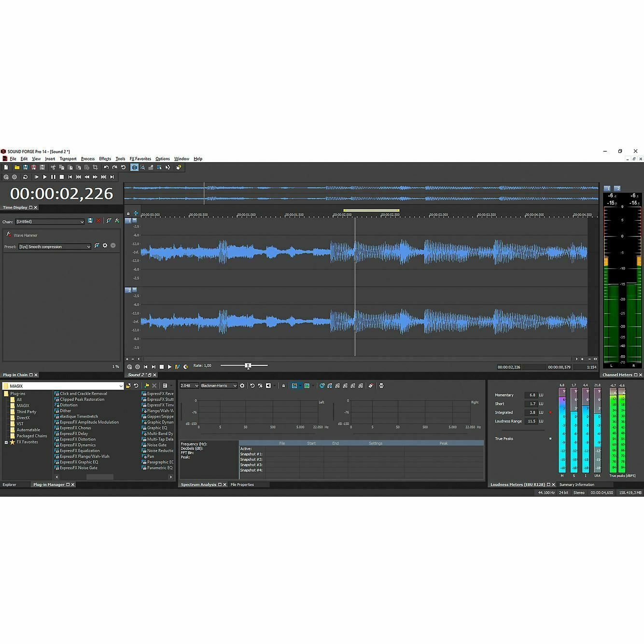Select ExpressFX Chorus plug-in
The image size is (644, 644).
click(72, 428)
